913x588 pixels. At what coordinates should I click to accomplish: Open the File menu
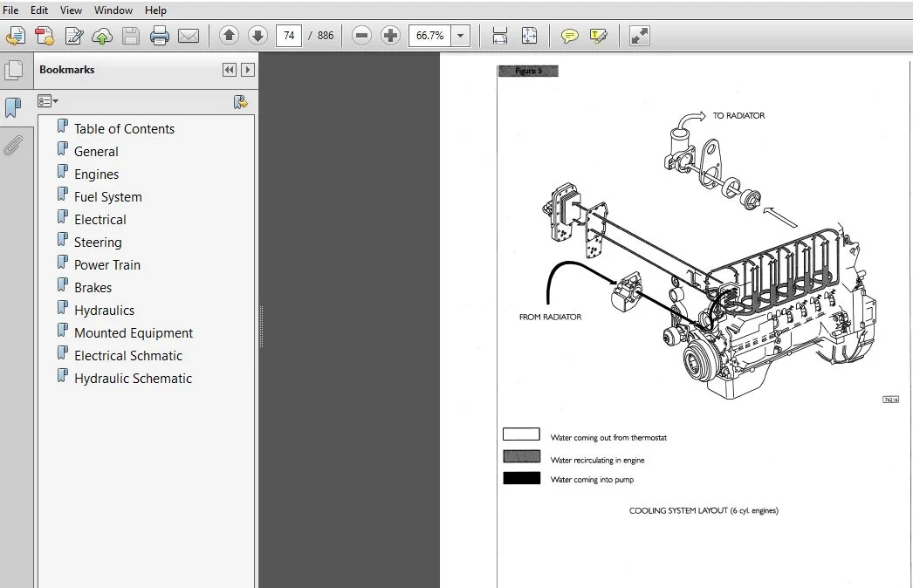tap(10, 10)
